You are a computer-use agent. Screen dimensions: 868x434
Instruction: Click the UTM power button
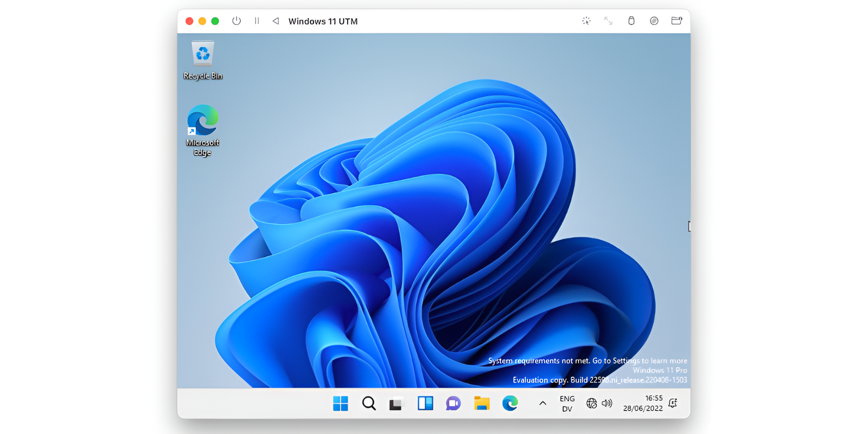pos(237,21)
